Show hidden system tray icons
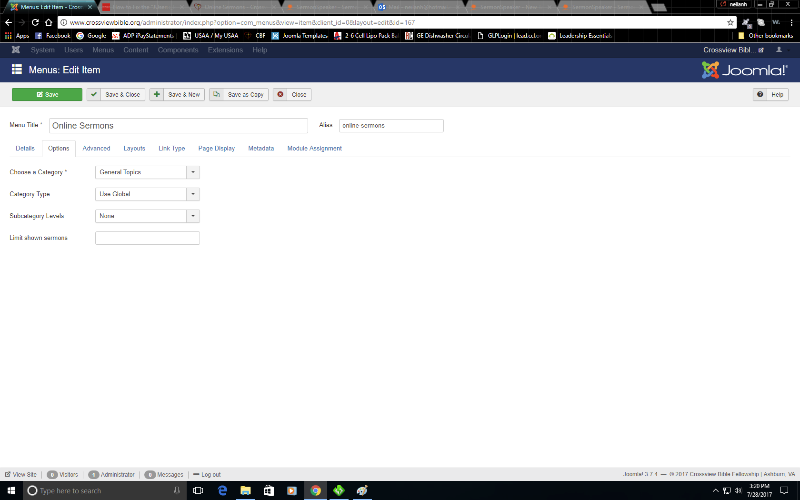Screen dimensions: 800x500 coord(715,491)
